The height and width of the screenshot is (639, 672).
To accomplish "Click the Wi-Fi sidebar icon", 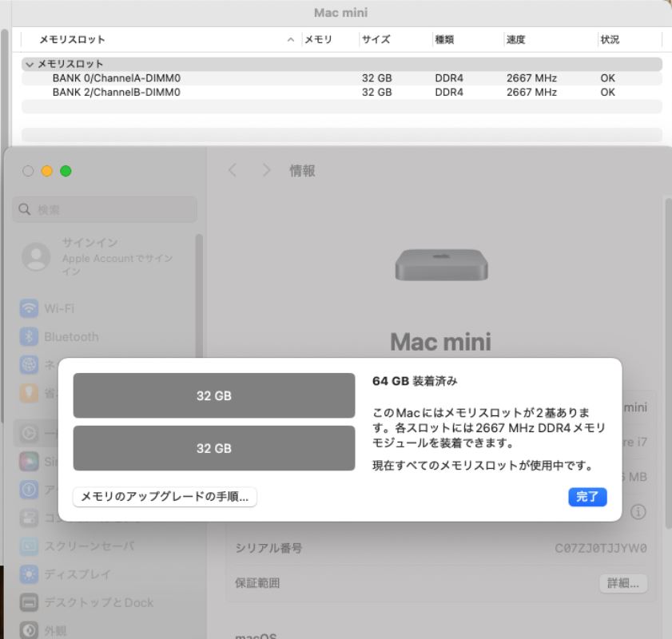I will point(29,308).
